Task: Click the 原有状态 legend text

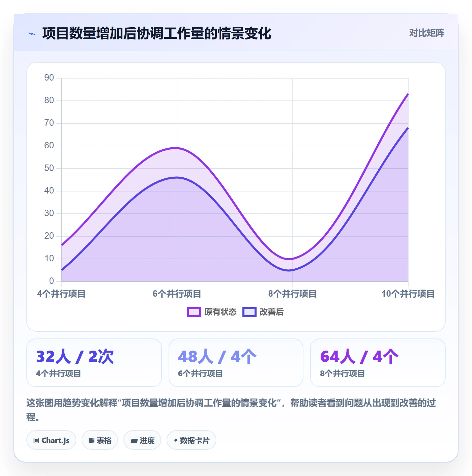Action: point(220,312)
